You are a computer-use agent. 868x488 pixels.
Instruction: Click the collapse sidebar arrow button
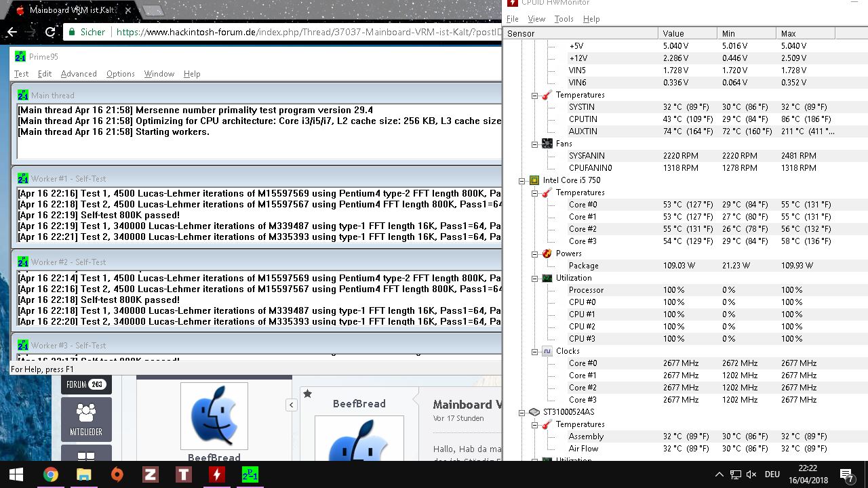291,405
